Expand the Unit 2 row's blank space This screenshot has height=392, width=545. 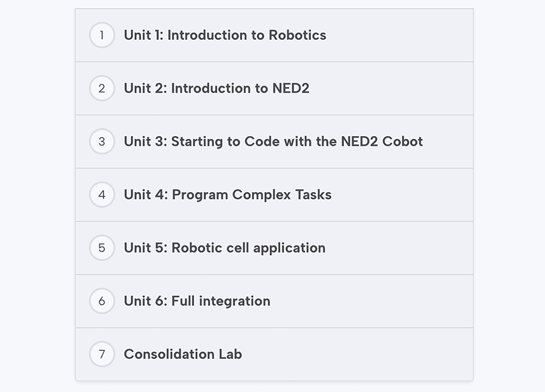tap(391, 88)
